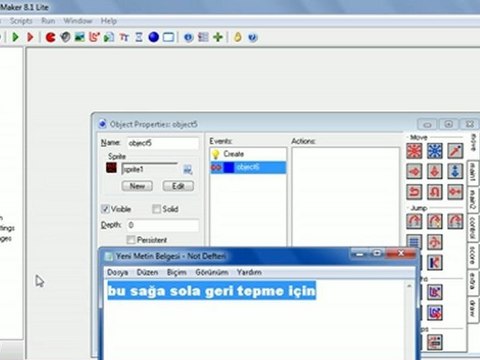Add the Move Towards Point action icon
The height and width of the screenshot is (360, 480).
pos(455,151)
